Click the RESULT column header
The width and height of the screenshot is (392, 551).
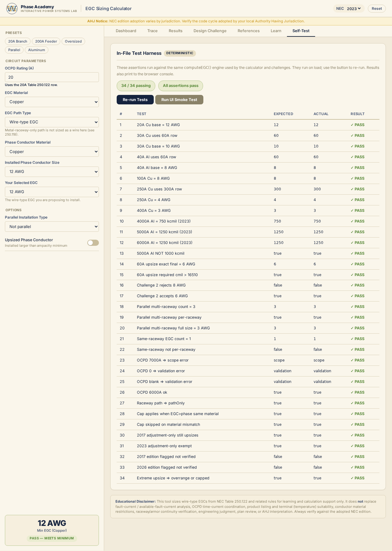pos(358,114)
